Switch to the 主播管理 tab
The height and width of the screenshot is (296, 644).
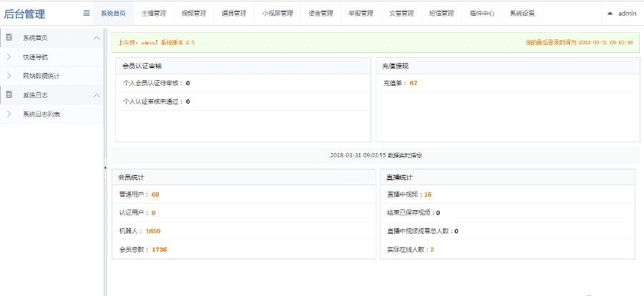click(x=153, y=14)
